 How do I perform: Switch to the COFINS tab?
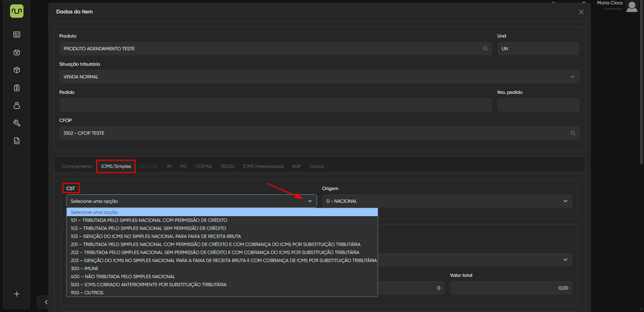point(204,166)
